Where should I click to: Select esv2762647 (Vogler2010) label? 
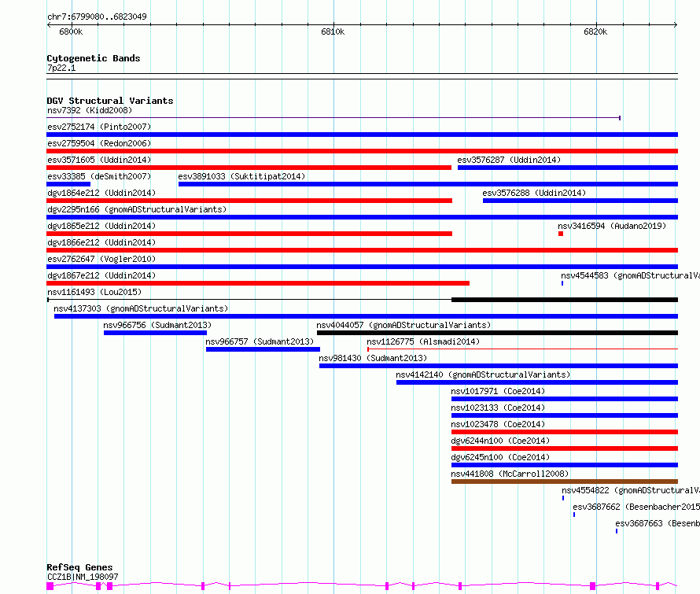click(101, 259)
